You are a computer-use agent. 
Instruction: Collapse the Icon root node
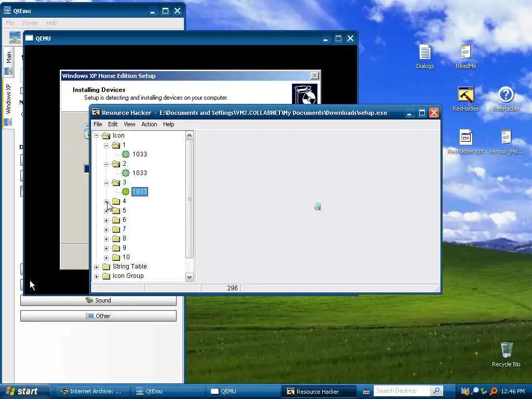96,136
